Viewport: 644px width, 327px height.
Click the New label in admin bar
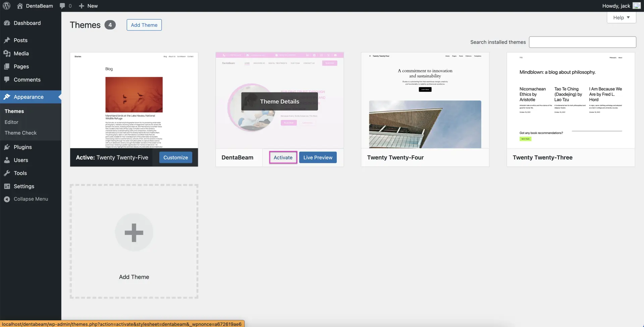93,6
